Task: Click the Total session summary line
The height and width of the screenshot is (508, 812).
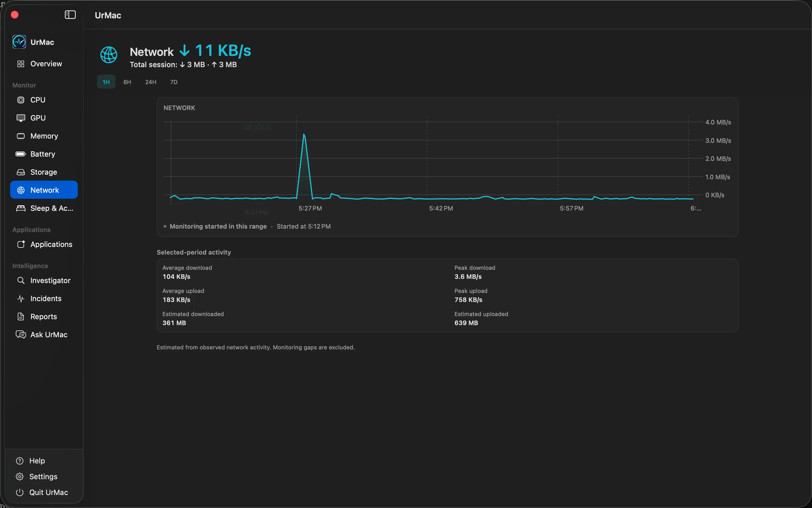Action: [183, 65]
